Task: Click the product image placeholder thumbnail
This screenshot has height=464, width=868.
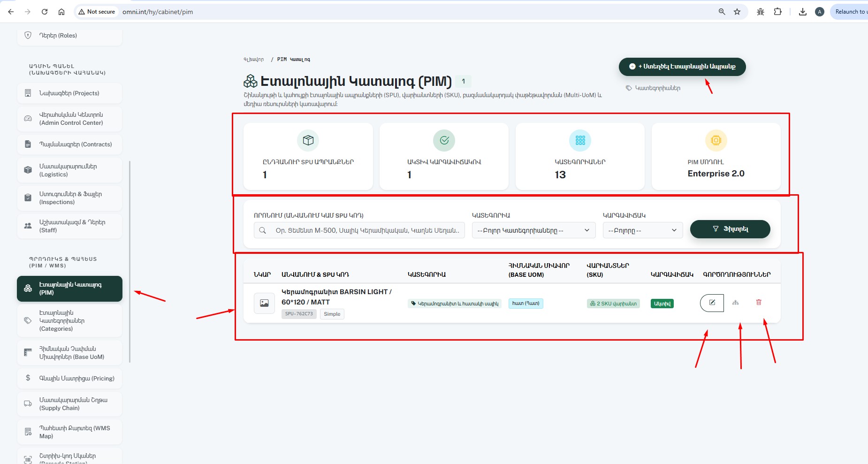Action: 264,303
